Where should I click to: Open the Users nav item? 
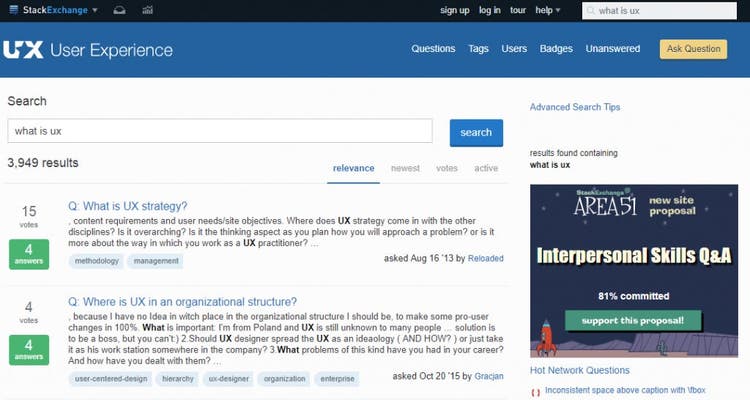514,49
